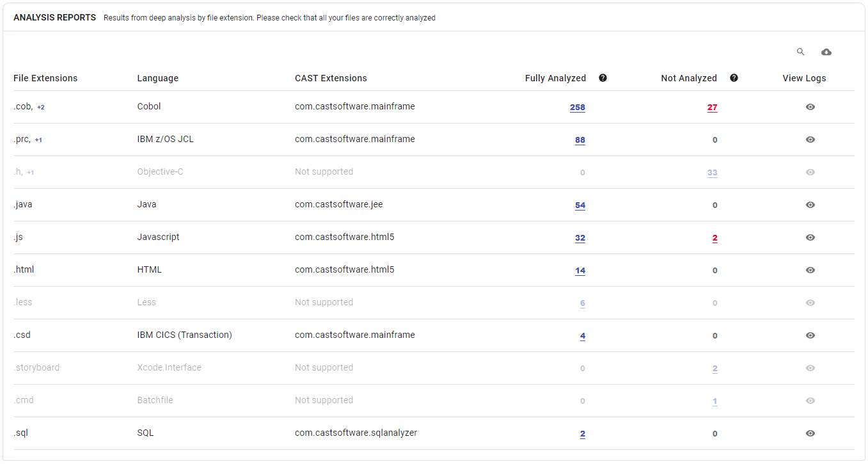The width and height of the screenshot is (868, 464).
Task: Download the report via cloud icon
Action: click(826, 52)
